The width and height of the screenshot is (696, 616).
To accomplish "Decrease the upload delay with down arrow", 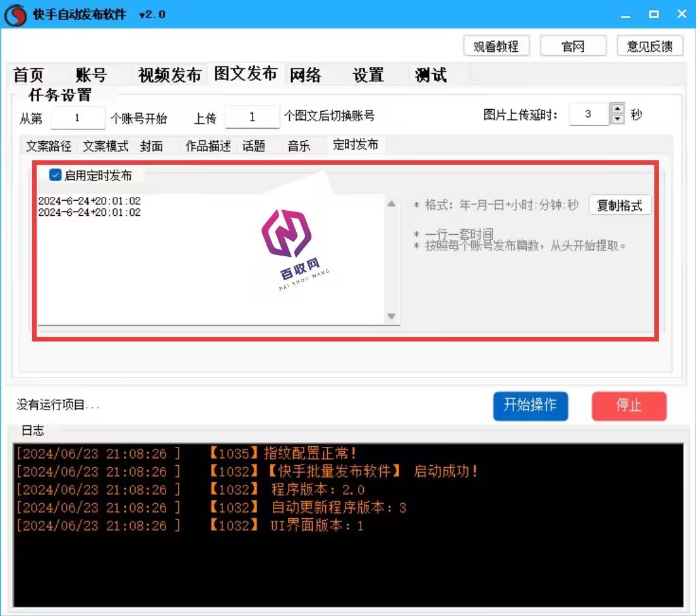I will 618,119.
